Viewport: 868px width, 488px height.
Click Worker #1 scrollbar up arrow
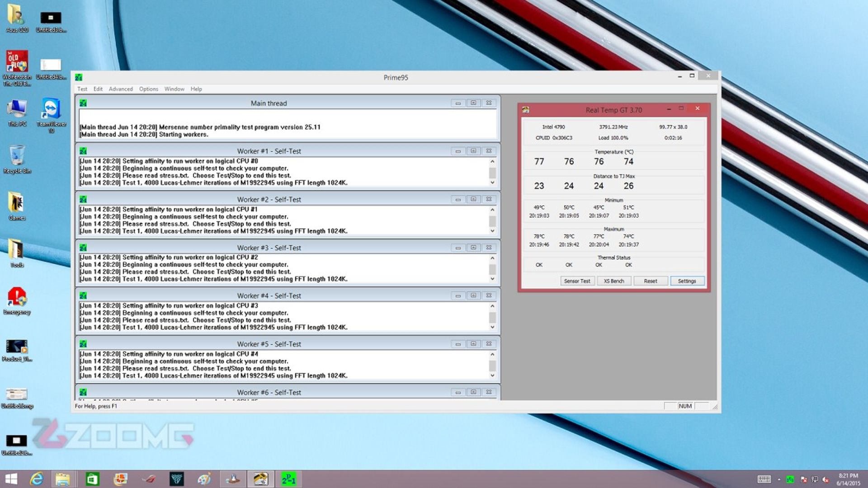[x=492, y=161]
